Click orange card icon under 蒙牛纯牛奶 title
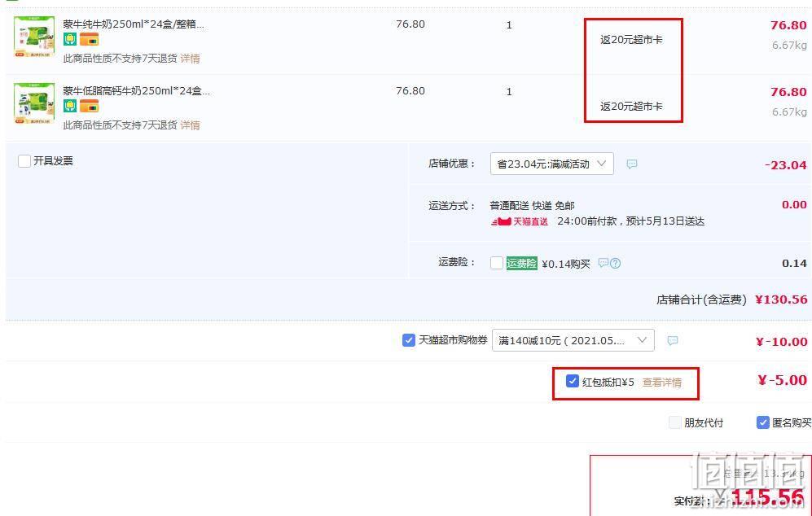 pos(89,39)
